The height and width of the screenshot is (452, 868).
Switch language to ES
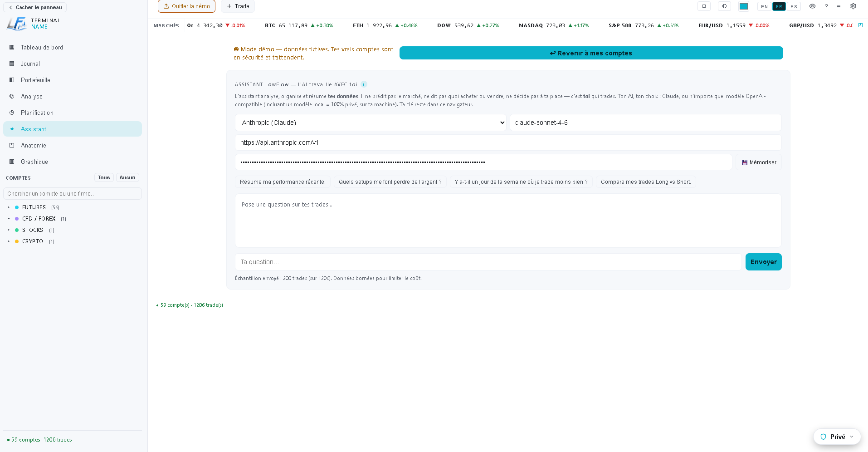[794, 6]
